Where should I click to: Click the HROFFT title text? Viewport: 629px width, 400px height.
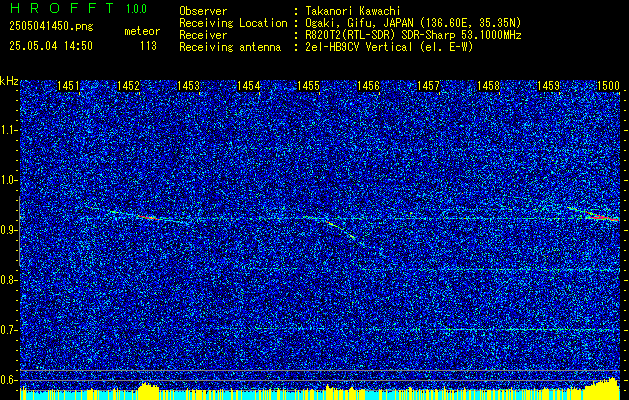pos(63,8)
